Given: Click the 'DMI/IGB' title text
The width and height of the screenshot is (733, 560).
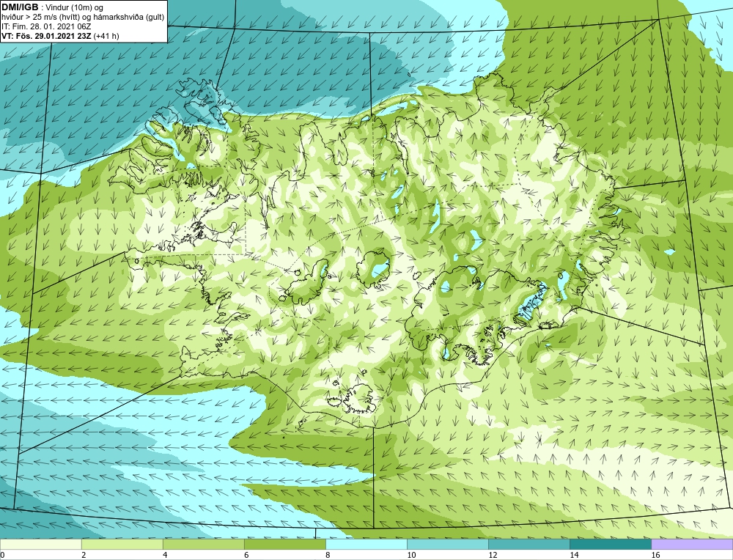Looking at the screenshot, I should coord(20,7).
